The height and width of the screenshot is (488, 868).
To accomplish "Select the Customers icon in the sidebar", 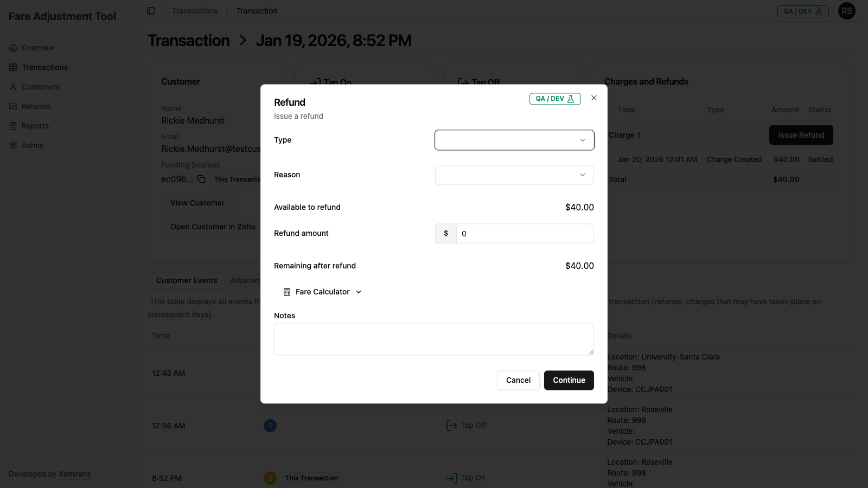I will pos(13,86).
